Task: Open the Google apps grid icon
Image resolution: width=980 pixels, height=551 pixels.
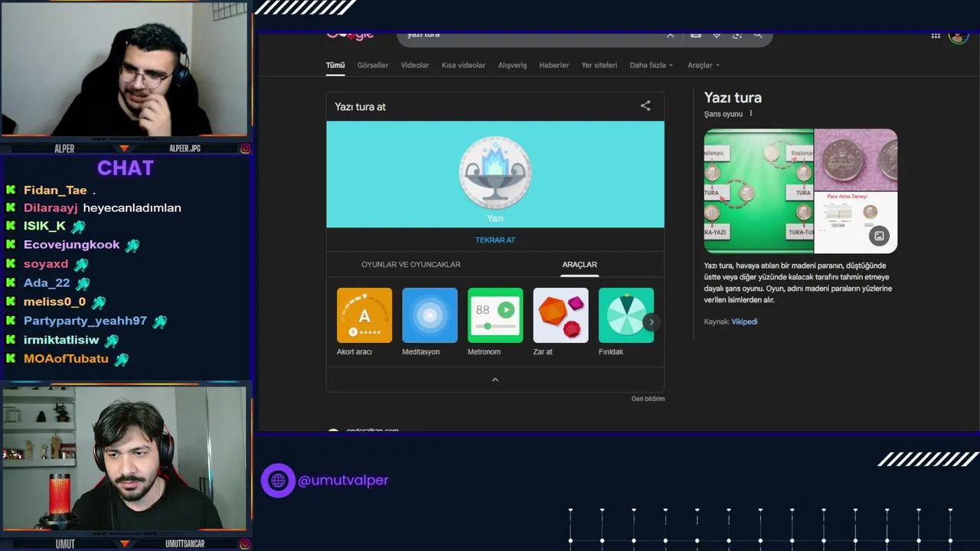Action: [936, 35]
